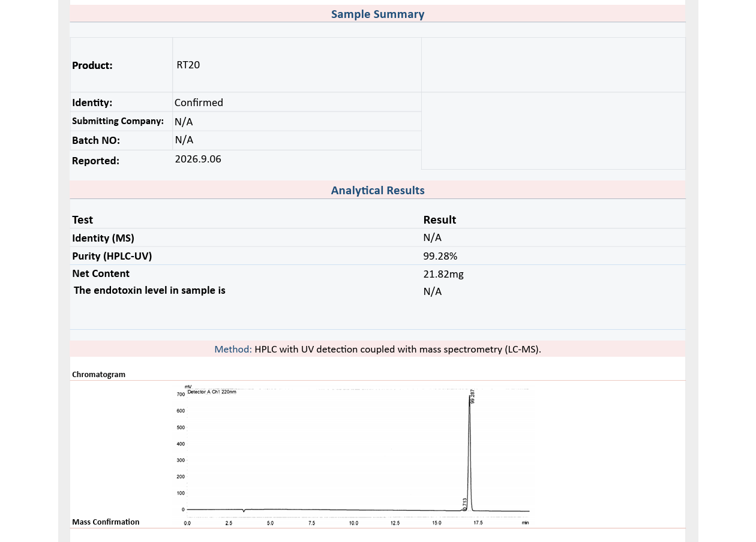Click the Mass Confirmation section label
This screenshot has width=756, height=542.
pos(106,522)
